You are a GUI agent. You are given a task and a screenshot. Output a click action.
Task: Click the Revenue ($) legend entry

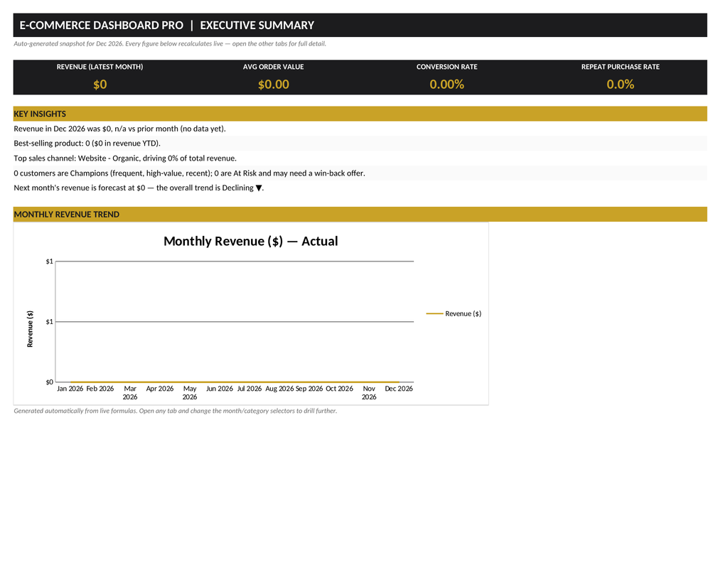(x=454, y=314)
